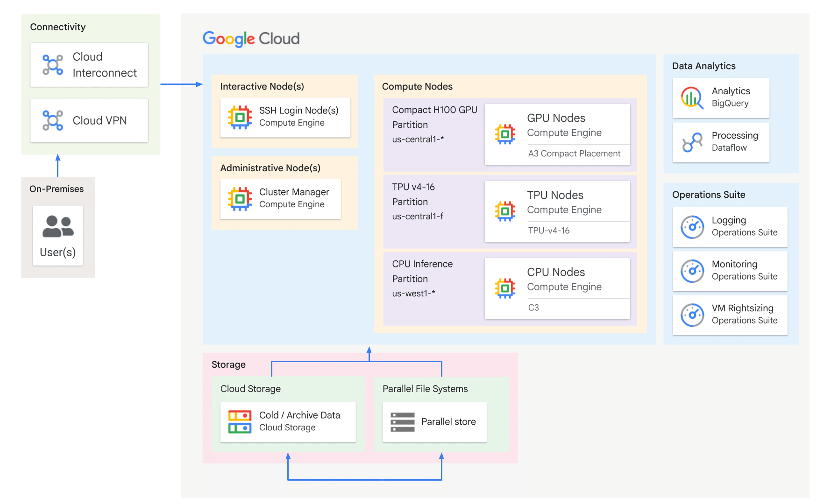831x504 pixels.
Task: Click the CPU Inference Partition text
Action: tap(422, 271)
